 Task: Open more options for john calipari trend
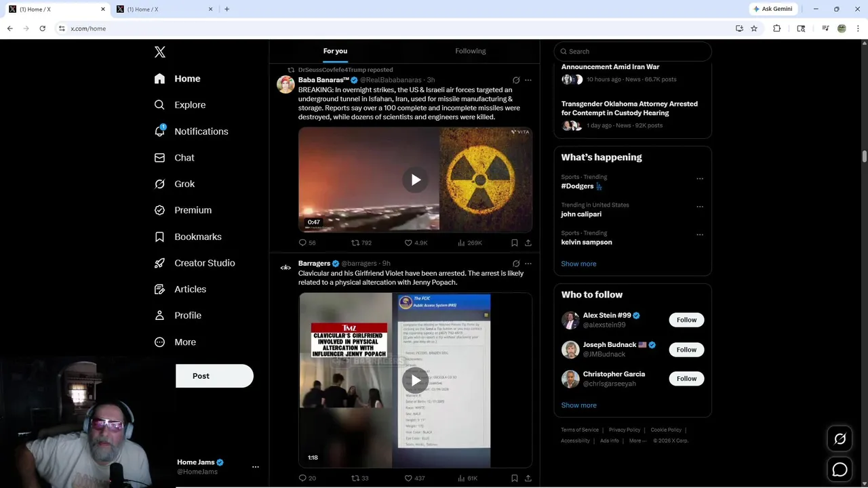point(700,207)
